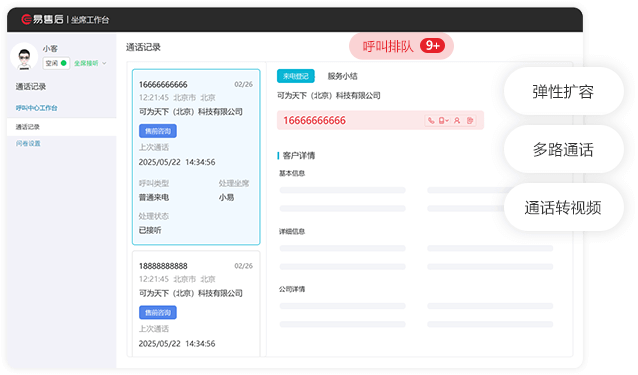The height and width of the screenshot is (375, 638).
Task: Click the agent avatar of 小客
Action: coord(24,57)
